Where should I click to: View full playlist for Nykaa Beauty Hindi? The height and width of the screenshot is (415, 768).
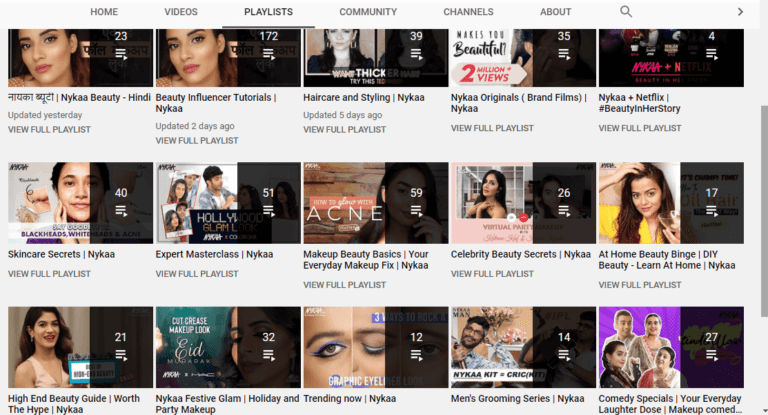[x=49, y=129]
